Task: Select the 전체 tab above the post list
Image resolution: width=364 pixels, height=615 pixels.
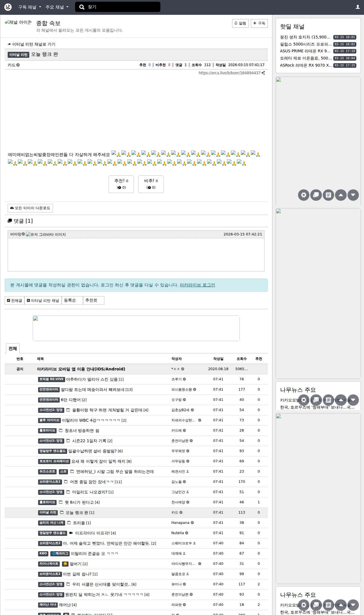Action: 13,348
